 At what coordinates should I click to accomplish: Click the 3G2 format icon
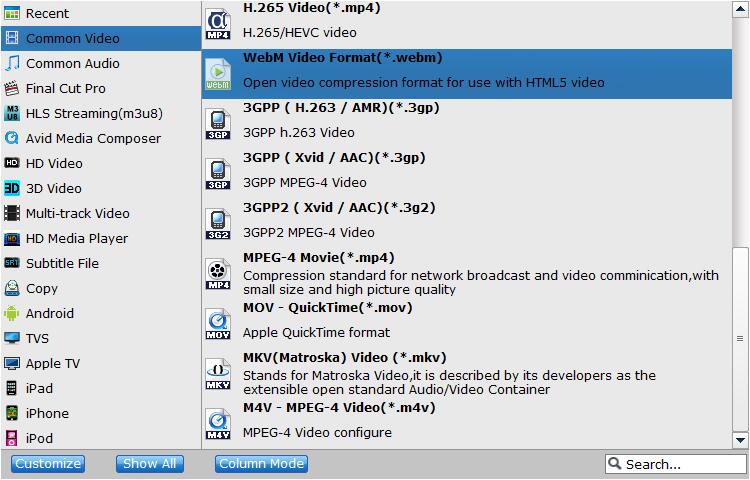point(218,224)
